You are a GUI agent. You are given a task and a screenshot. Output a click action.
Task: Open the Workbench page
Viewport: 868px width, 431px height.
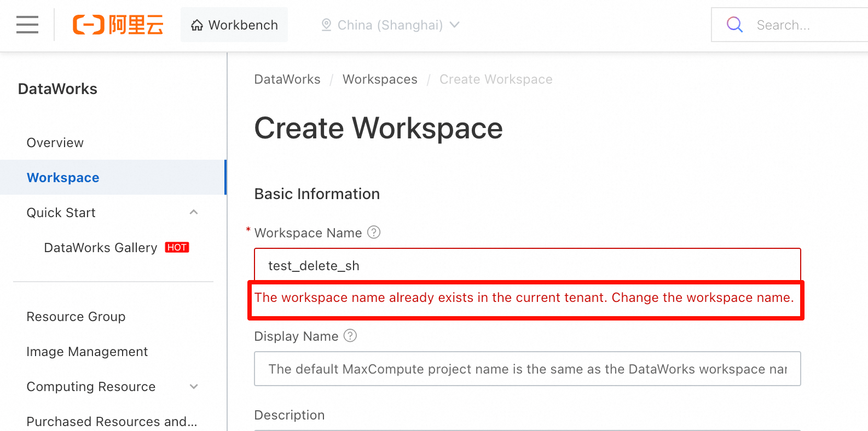tap(234, 25)
